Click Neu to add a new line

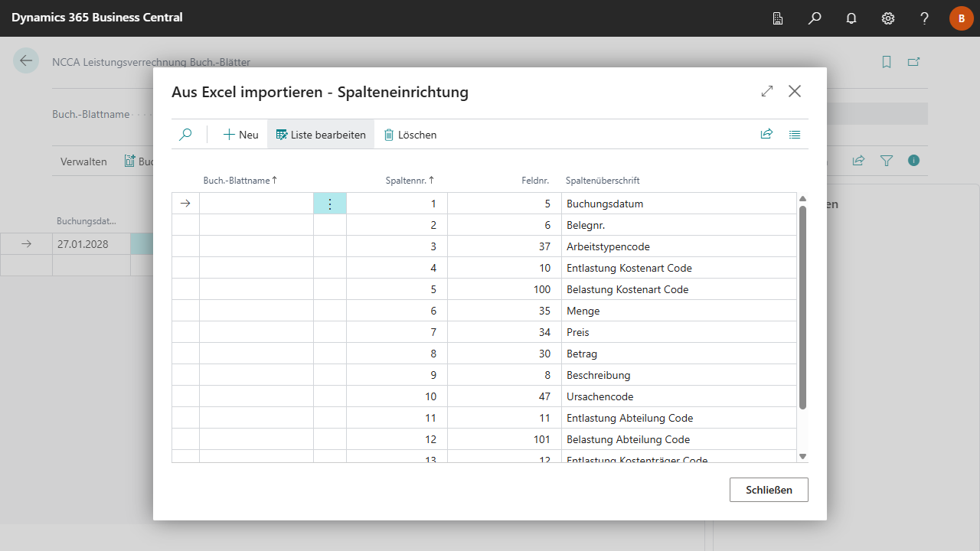[x=240, y=135]
